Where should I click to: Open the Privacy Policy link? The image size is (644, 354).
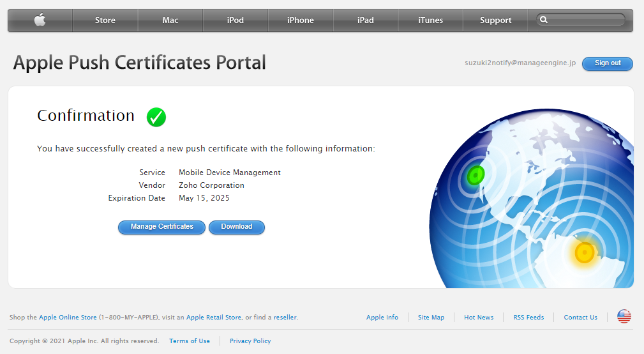click(x=250, y=341)
